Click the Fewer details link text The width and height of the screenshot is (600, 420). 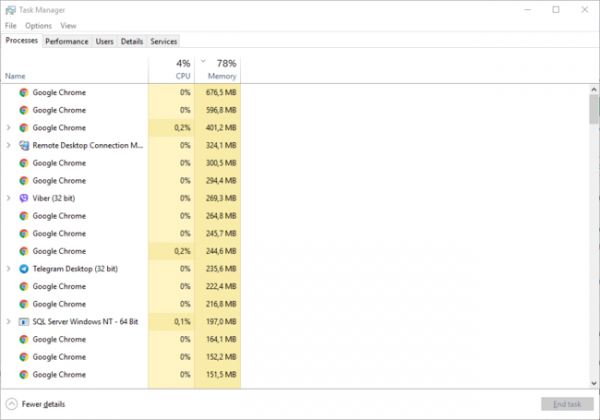pos(43,404)
